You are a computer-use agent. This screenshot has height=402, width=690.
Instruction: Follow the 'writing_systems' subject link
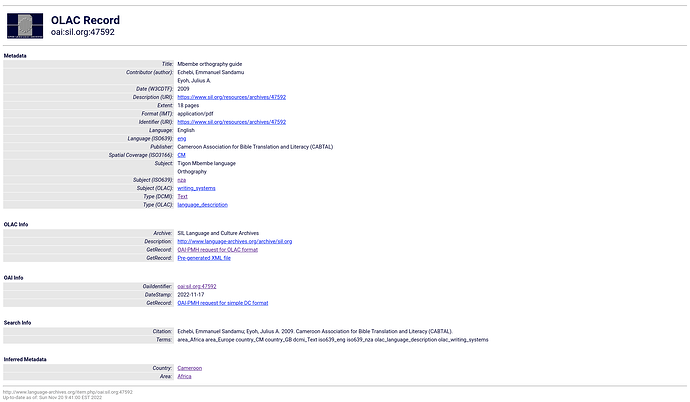click(x=196, y=188)
